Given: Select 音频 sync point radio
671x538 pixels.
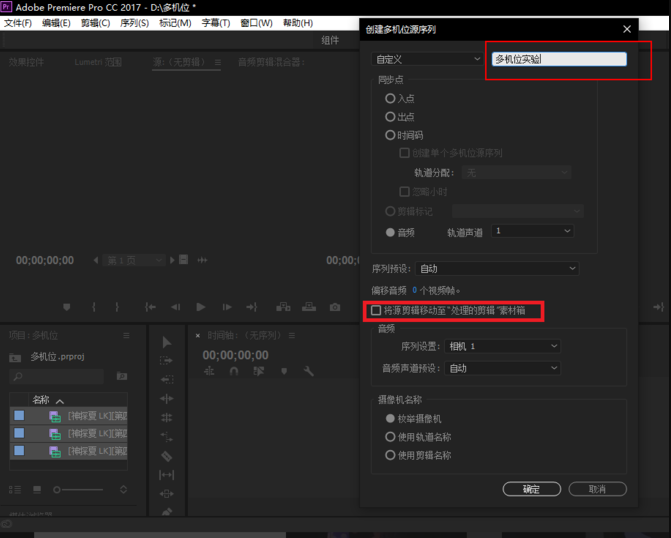Looking at the screenshot, I should [x=390, y=232].
